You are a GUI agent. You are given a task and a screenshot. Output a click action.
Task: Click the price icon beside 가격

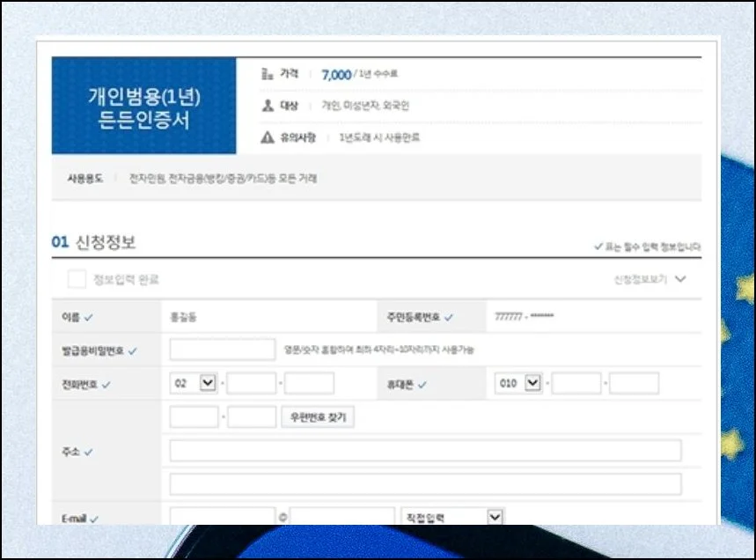(268, 75)
